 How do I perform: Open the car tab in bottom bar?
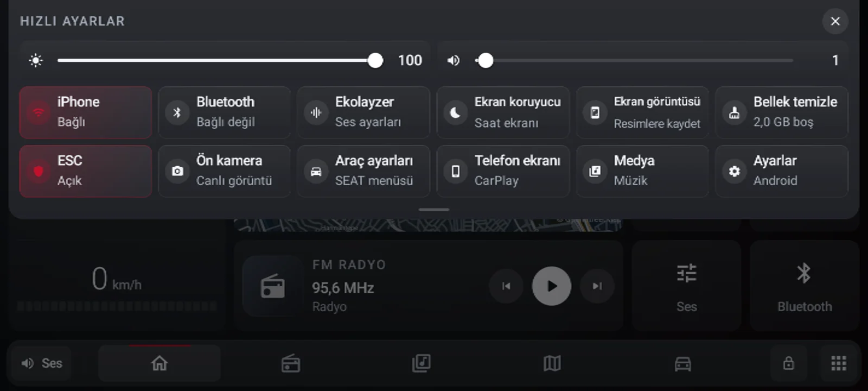(683, 363)
